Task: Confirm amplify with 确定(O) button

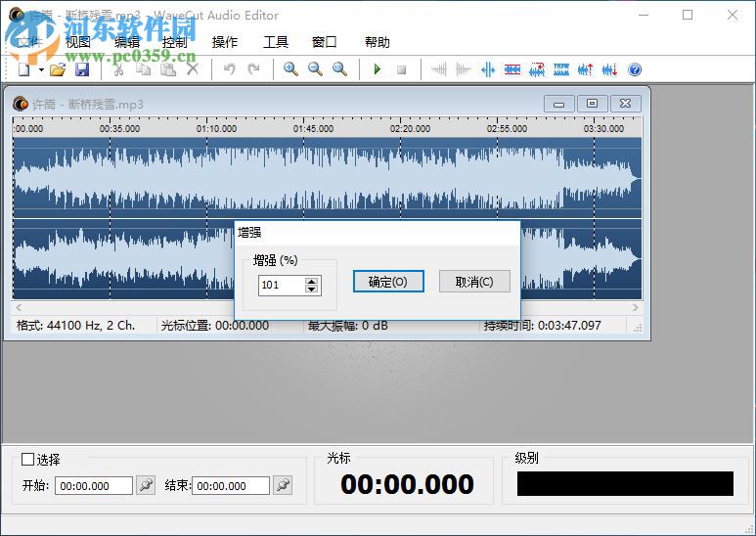Action: click(x=388, y=282)
